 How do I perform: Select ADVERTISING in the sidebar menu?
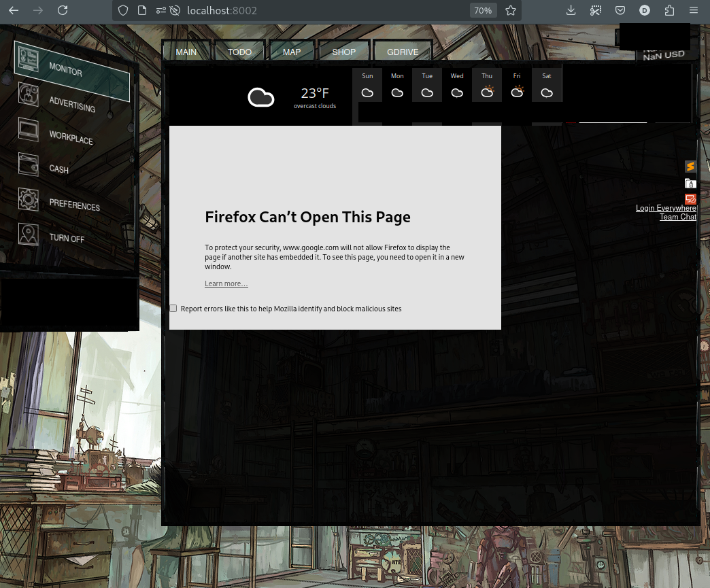tap(73, 104)
